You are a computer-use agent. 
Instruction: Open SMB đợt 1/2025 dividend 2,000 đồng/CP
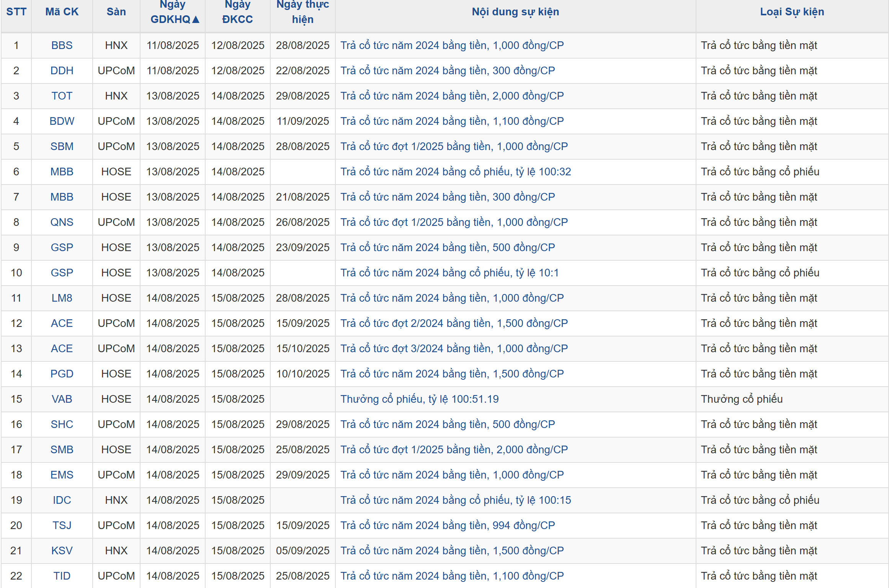pos(454,450)
